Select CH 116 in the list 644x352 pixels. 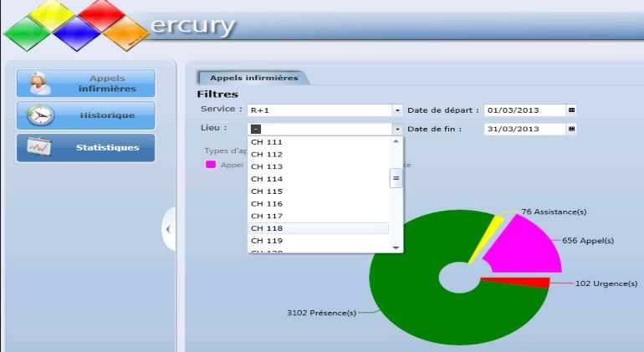tap(319, 204)
